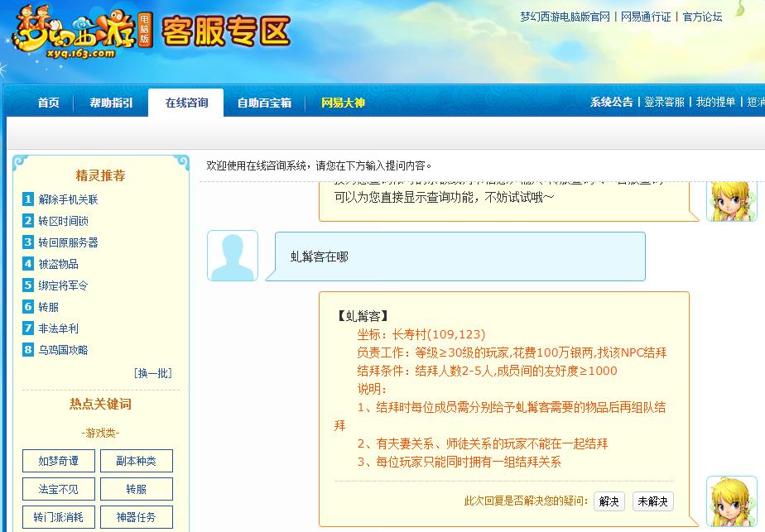Viewport: 765px width, 532px height.
Task: Click the 登录客服 link
Action: point(664,102)
